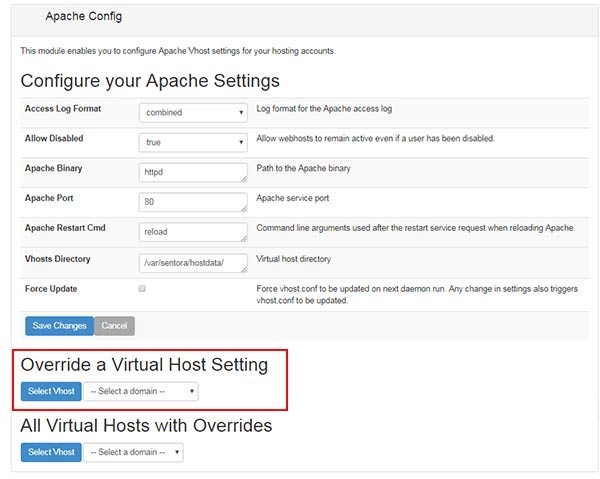Click the Apache Restart Cmd field

tap(193, 232)
